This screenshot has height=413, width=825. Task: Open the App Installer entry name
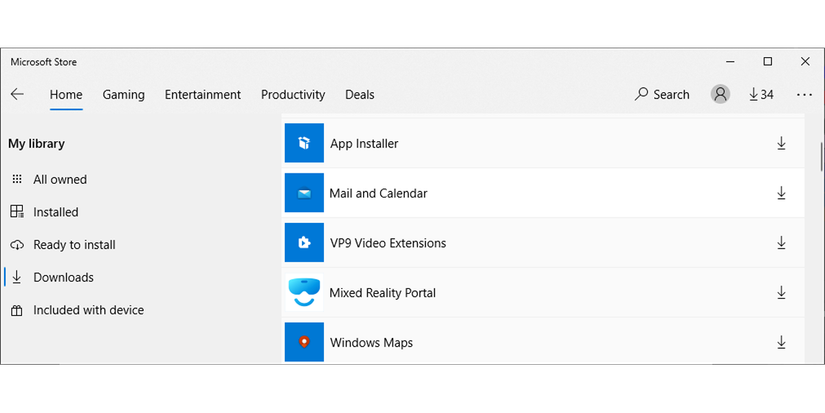364,144
